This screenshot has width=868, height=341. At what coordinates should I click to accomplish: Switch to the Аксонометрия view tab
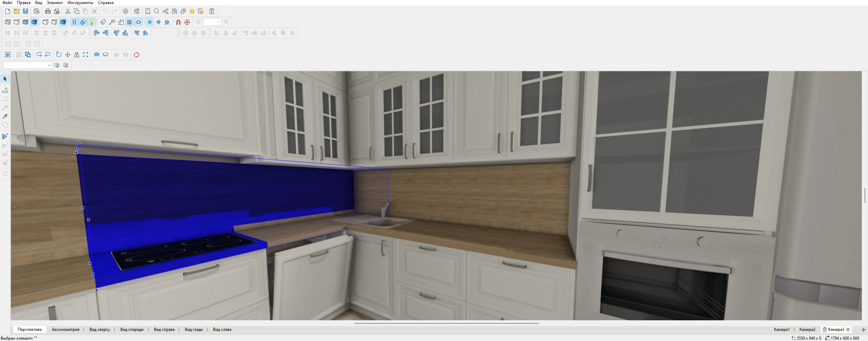(65, 329)
